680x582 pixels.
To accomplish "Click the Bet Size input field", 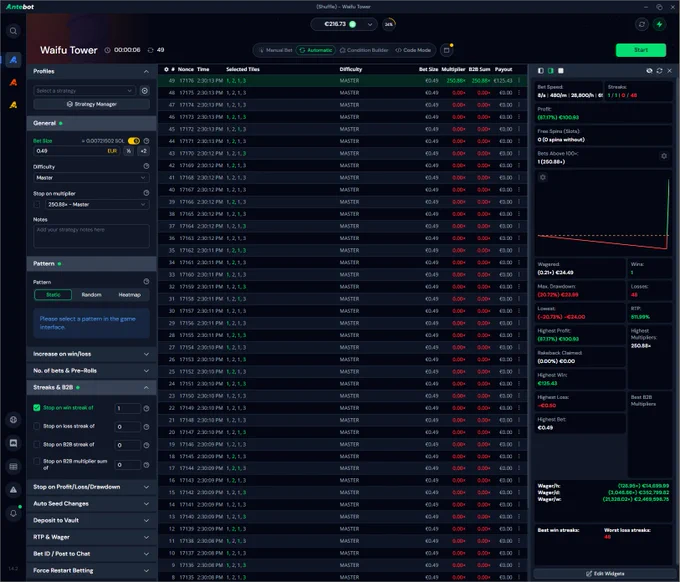I will [77, 151].
